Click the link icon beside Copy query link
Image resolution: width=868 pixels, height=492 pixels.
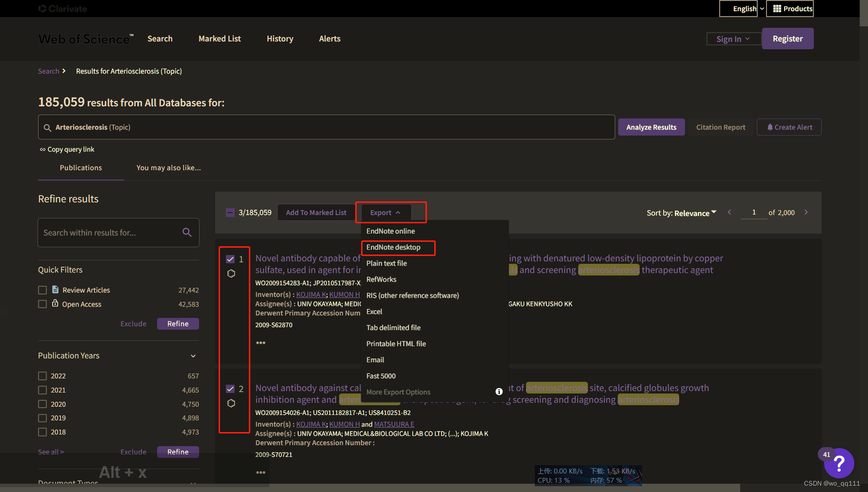pos(42,150)
